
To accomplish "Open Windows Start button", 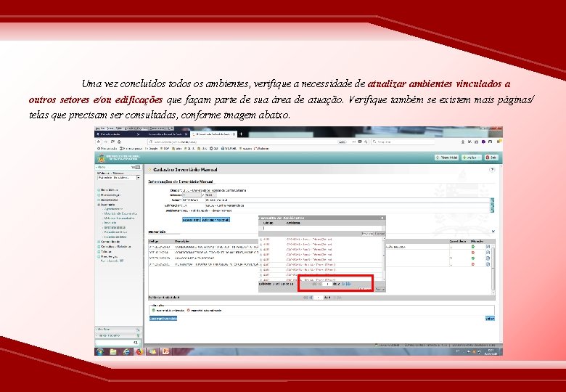I will point(100,351).
